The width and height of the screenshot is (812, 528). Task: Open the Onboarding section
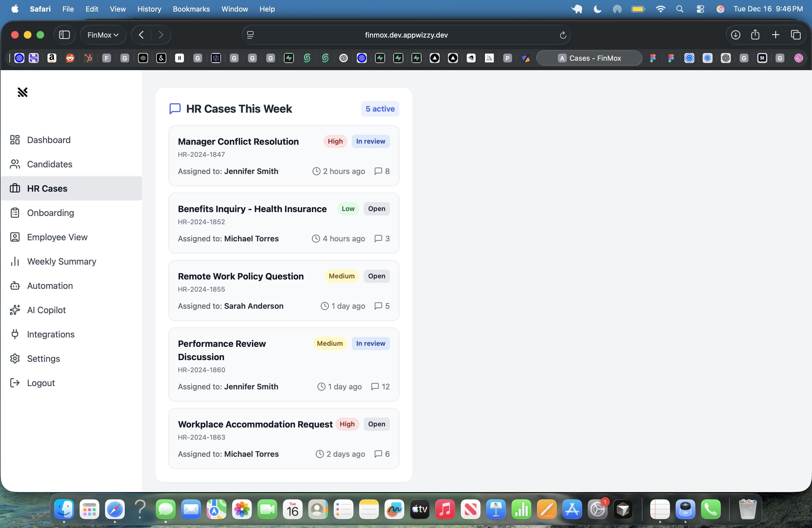tap(50, 213)
